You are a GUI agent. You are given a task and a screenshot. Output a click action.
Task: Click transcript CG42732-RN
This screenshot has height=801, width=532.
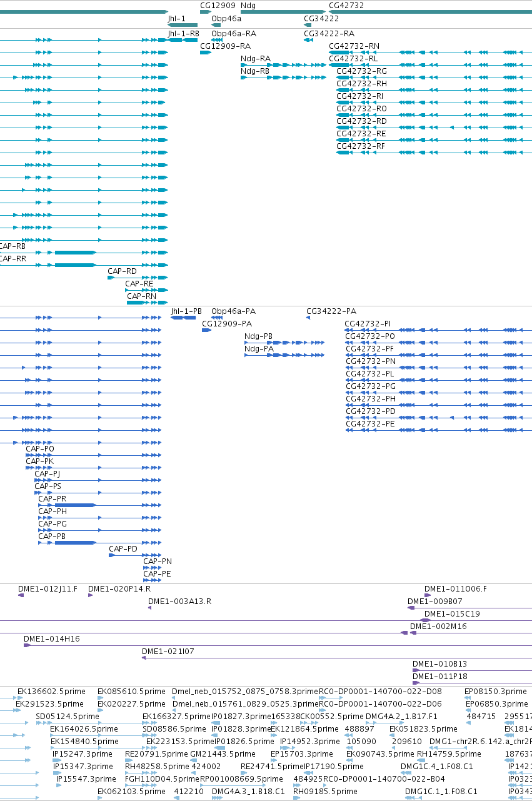point(354,46)
